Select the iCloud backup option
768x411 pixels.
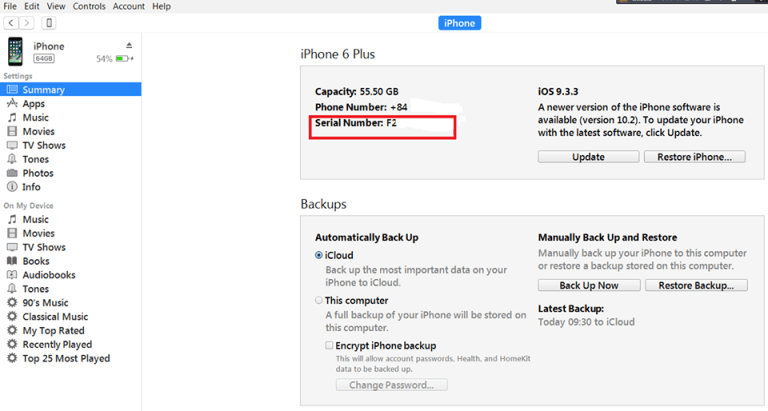(x=319, y=255)
